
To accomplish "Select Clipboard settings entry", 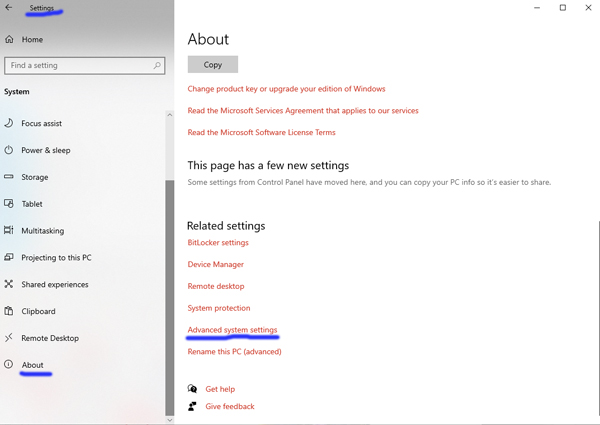I will [38, 311].
